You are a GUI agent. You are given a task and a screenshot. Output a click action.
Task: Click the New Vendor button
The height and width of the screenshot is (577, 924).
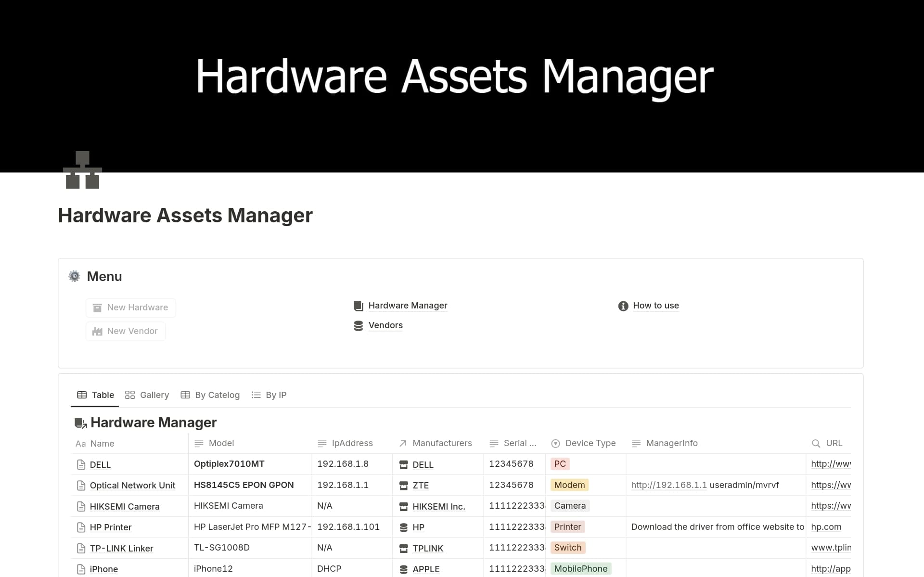click(x=125, y=331)
